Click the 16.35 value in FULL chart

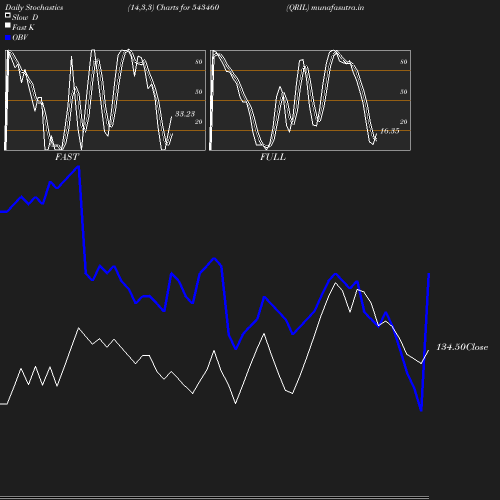click(x=390, y=131)
